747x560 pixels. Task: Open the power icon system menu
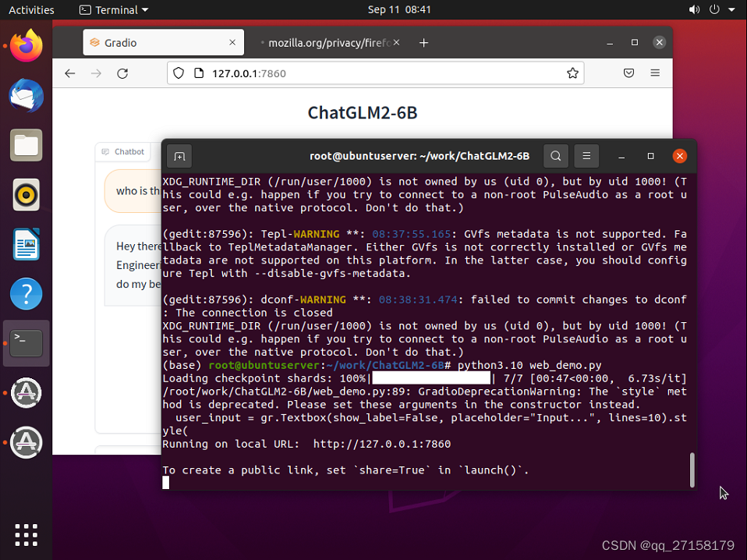714,9
